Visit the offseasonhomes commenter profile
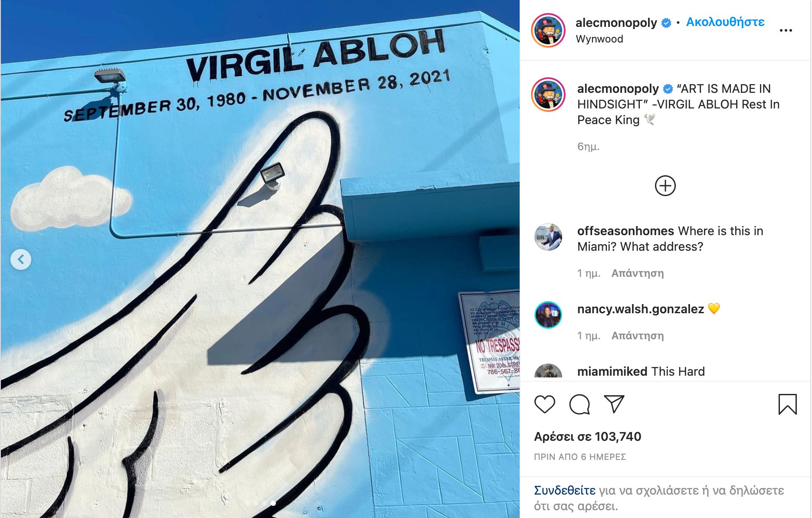The width and height of the screenshot is (812, 518). point(625,231)
